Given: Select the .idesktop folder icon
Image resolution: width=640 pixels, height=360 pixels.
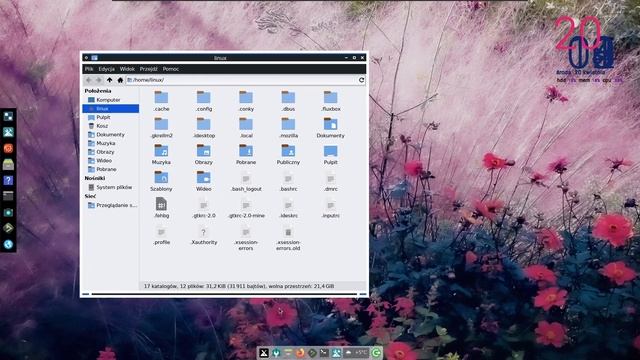Looking at the screenshot, I should pyautogui.click(x=203, y=124).
